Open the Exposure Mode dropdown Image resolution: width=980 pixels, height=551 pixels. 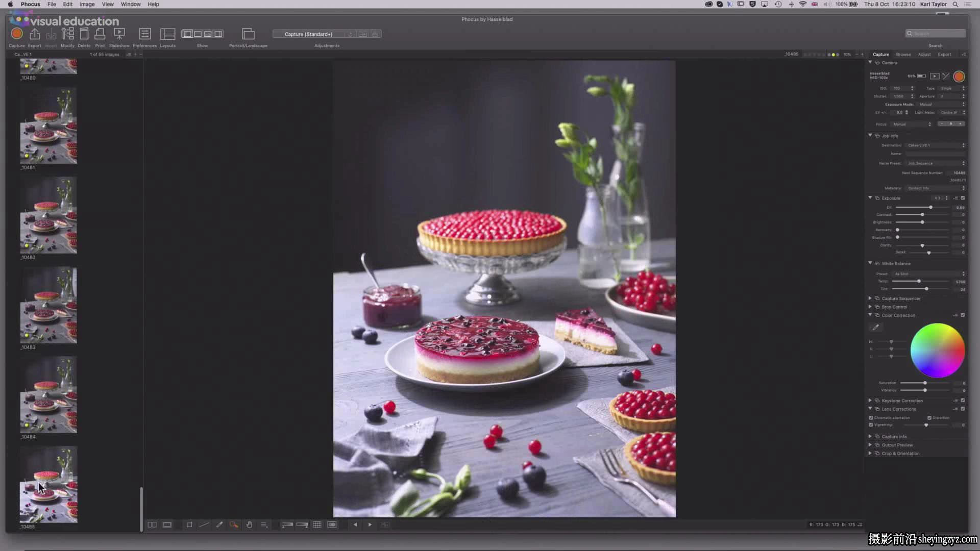[x=942, y=105]
